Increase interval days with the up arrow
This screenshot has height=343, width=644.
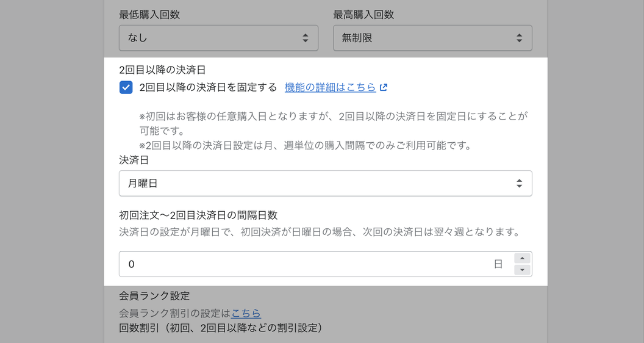[x=522, y=258]
